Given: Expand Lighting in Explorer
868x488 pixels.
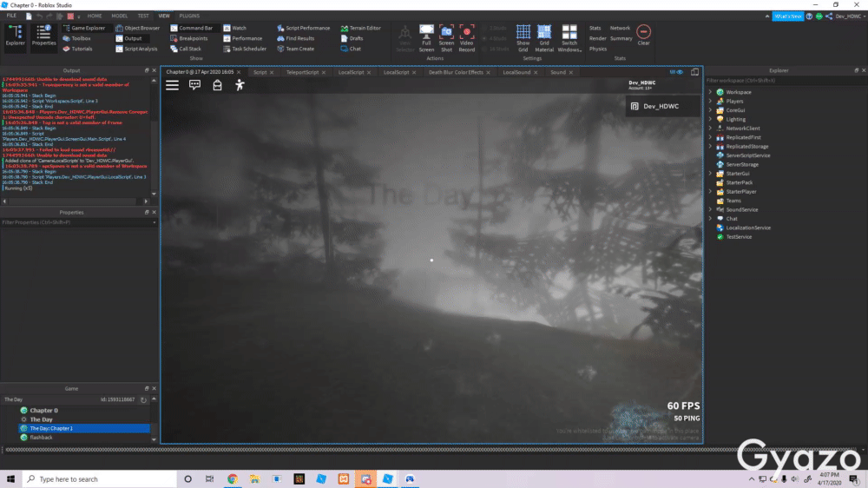Looking at the screenshot, I should 710,119.
